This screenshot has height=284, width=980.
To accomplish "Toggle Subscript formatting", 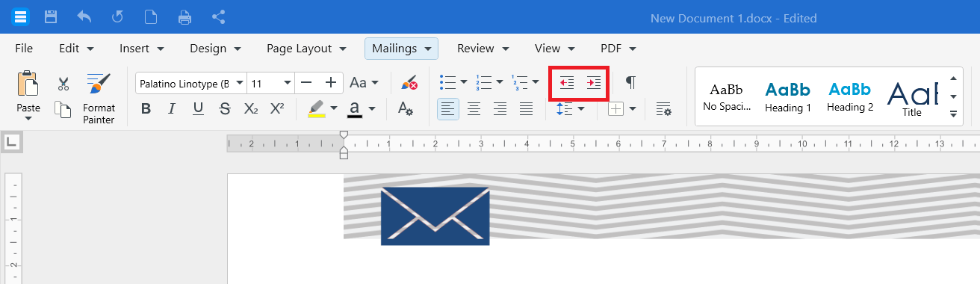I will 251,109.
